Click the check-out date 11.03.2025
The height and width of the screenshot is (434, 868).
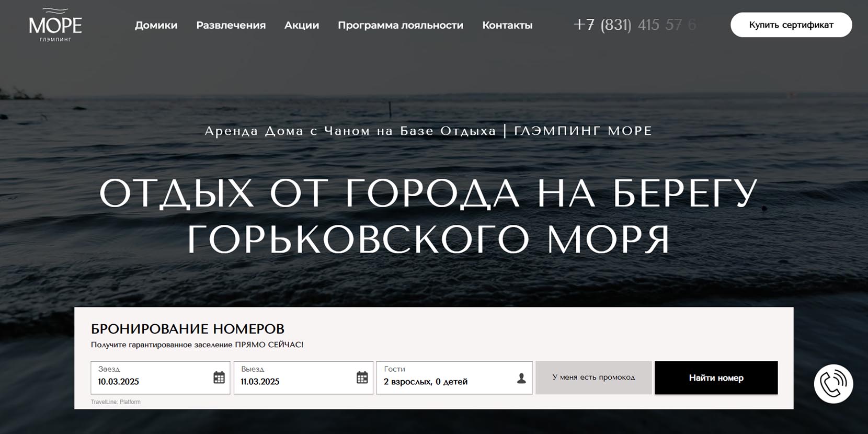coord(260,382)
